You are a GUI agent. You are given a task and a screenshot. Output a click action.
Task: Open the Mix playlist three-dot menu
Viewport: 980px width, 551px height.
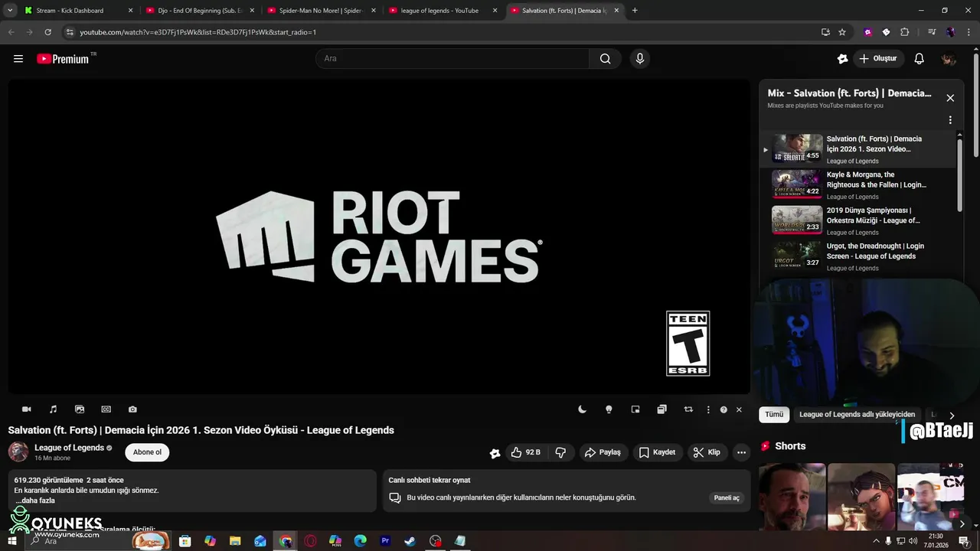tap(950, 120)
